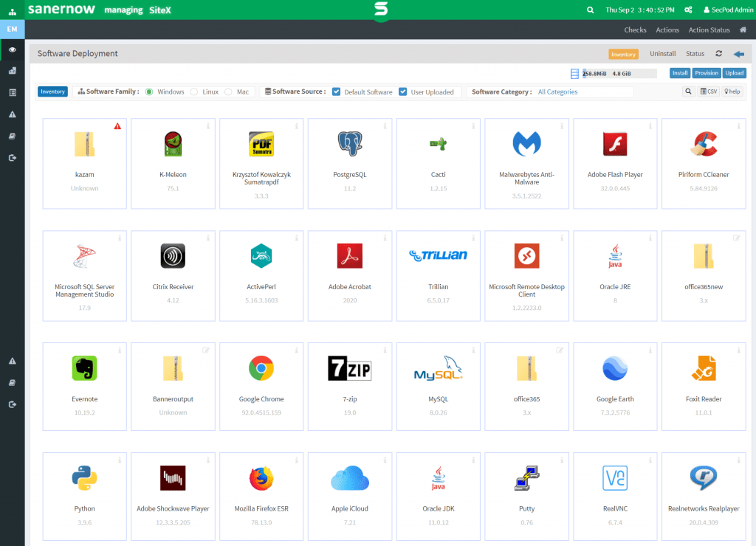The width and height of the screenshot is (756, 546).
Task: Open the Checks menu
Action: point(635,30)
